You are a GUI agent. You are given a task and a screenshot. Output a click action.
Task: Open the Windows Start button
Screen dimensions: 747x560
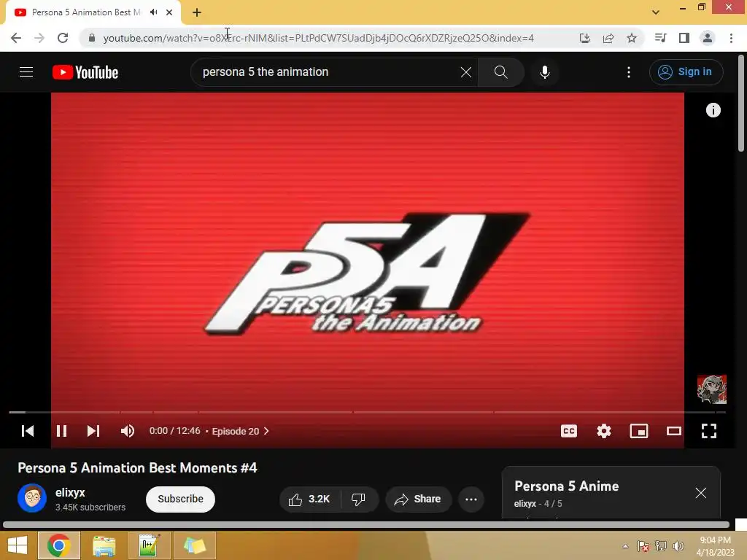[x=18, y=545]
